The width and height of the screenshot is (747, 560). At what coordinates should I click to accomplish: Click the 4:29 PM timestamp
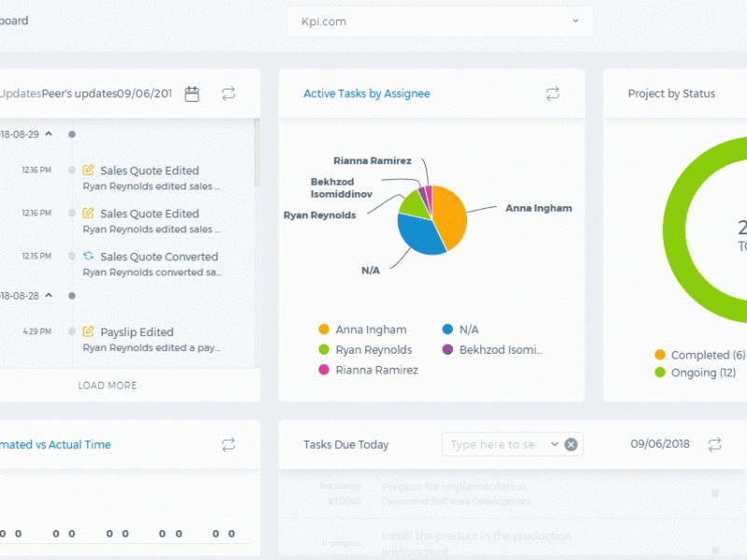point(36,331)
